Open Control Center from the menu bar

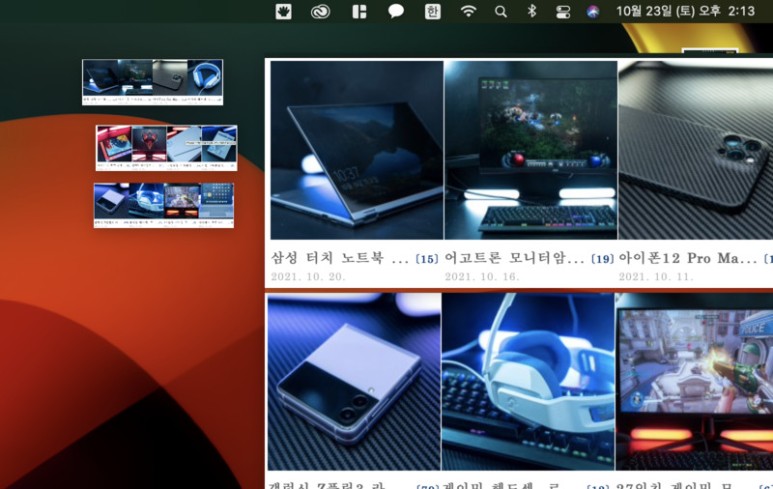click(x=562, y=11)
